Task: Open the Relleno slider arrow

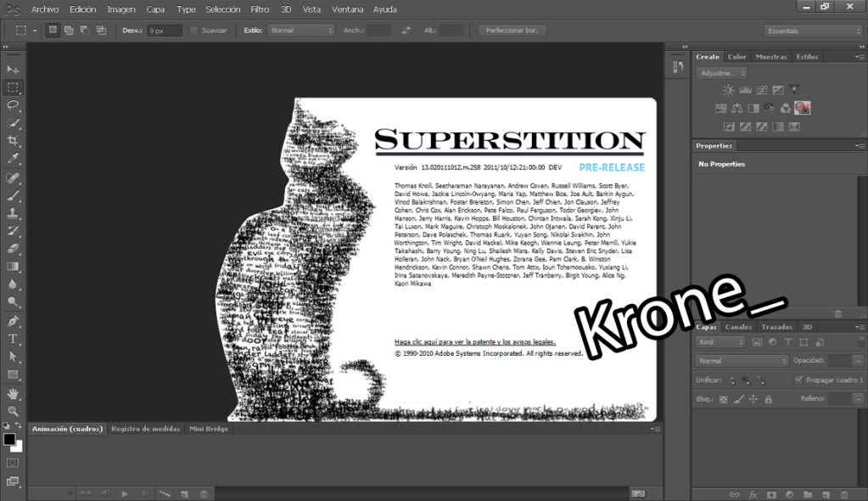Action: coord(858,398)
